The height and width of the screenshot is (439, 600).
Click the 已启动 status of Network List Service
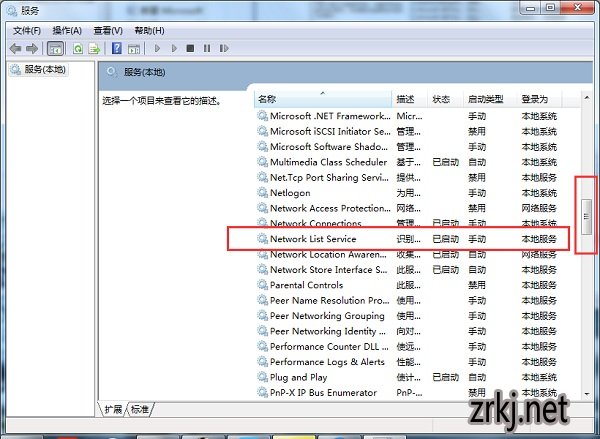(x=445, y=239)
